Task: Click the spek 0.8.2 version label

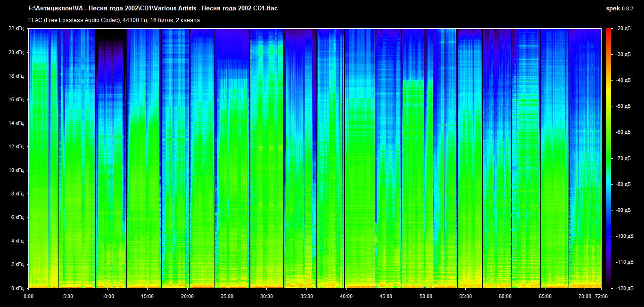Action: 620,8
